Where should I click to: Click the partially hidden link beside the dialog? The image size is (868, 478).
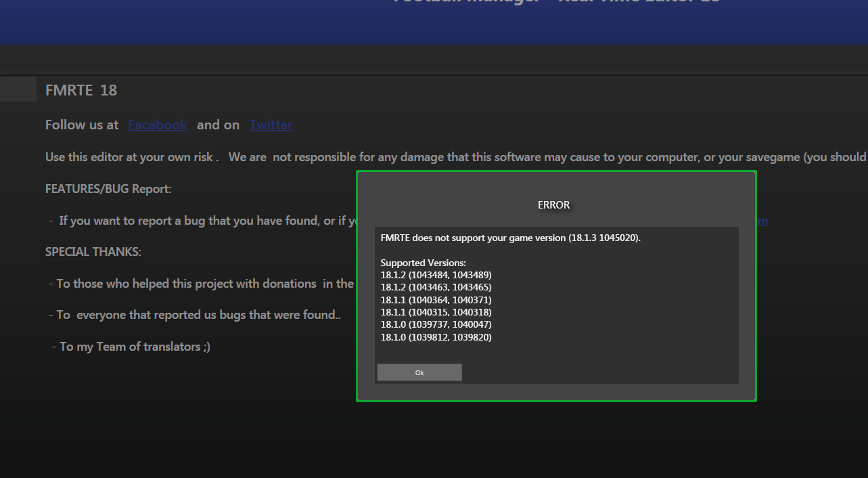coord(762,221)
